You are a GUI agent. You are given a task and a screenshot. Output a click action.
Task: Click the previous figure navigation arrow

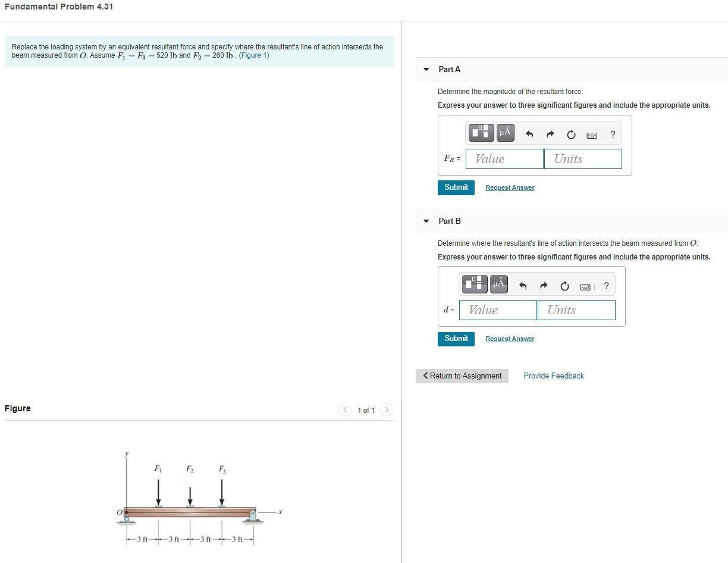346,410
